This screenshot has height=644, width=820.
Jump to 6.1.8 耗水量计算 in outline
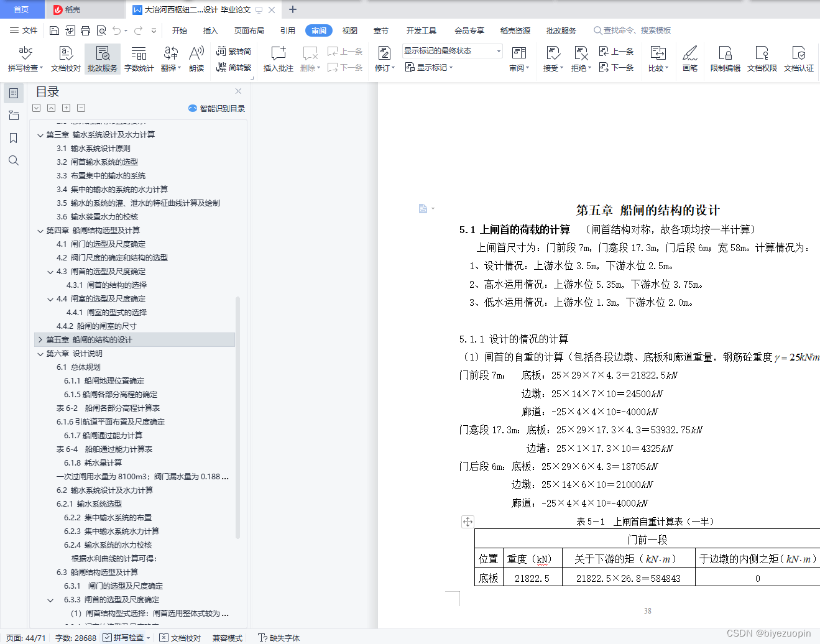[93, 463]
